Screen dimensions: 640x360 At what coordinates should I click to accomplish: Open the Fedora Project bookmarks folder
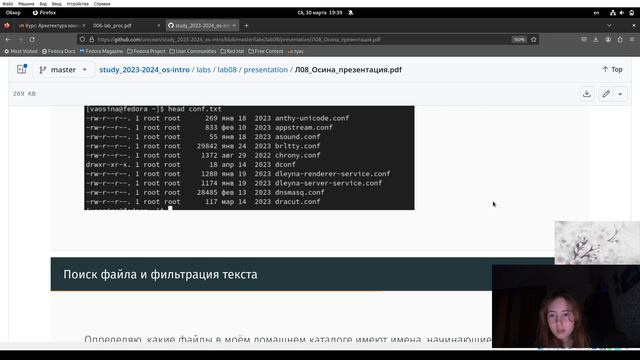pos(146,51)
